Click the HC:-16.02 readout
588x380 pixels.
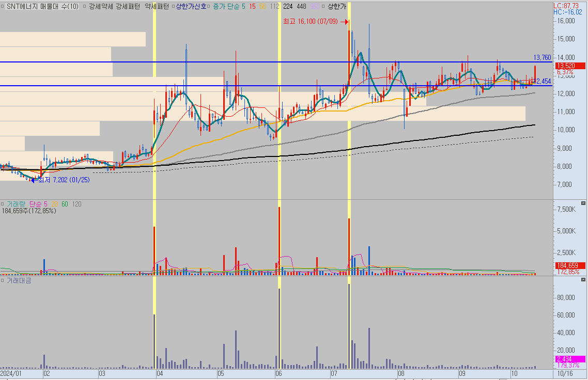pos(568,12)
